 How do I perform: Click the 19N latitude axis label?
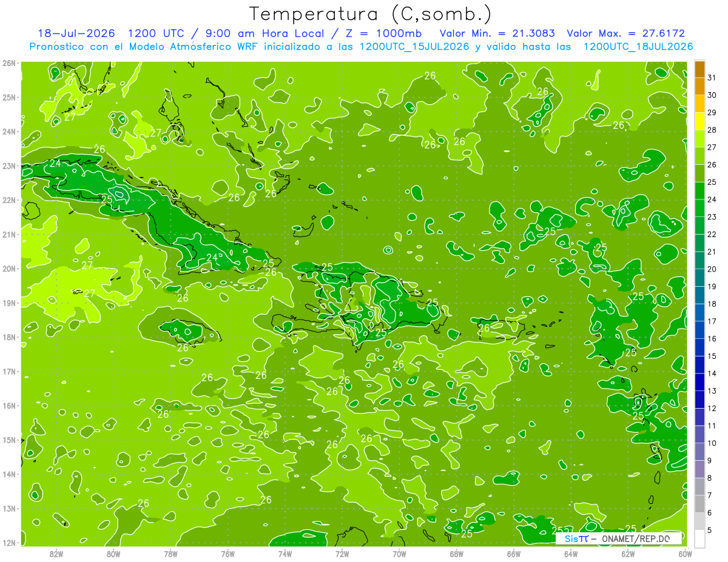[8, 303]
